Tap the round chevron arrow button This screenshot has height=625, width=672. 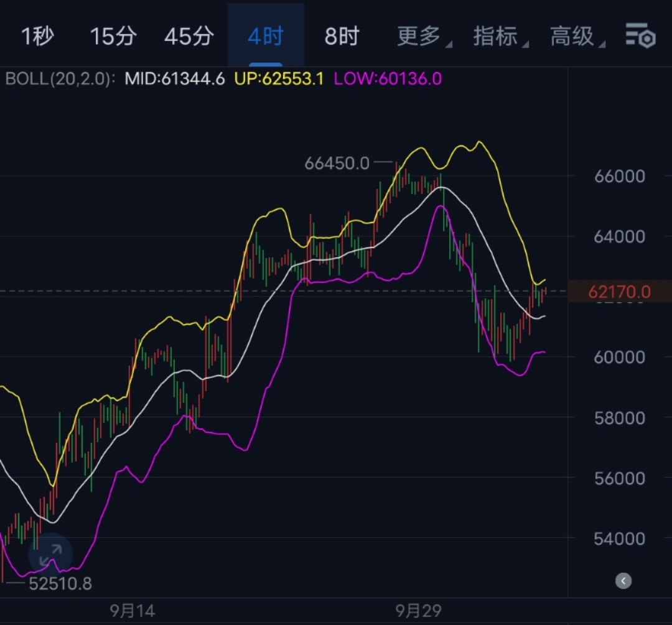(x=623, y=581)
